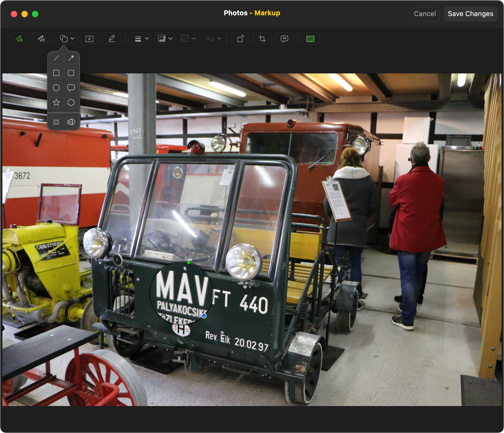504x433 pixels.
Task: Open the line Shape Style dropdown
Action: (x=140, y=39)
